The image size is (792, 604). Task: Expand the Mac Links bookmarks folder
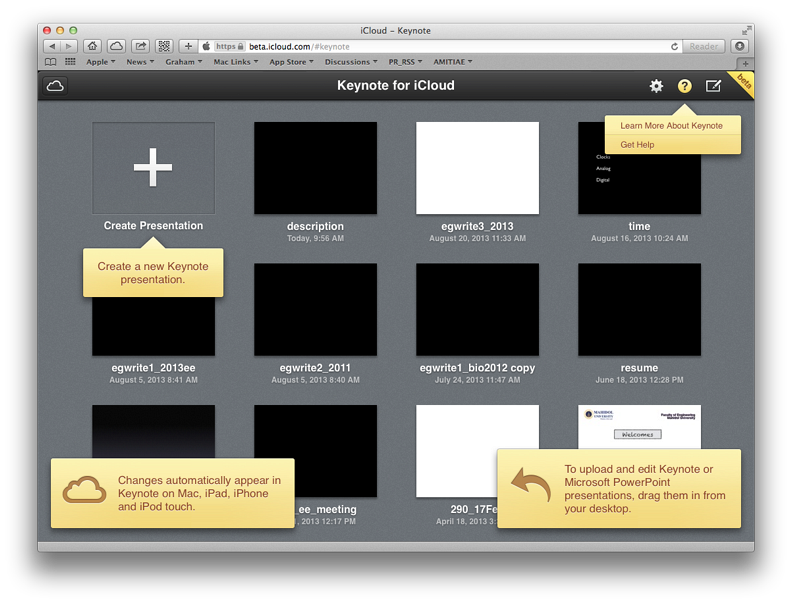(x=235, y=62)
